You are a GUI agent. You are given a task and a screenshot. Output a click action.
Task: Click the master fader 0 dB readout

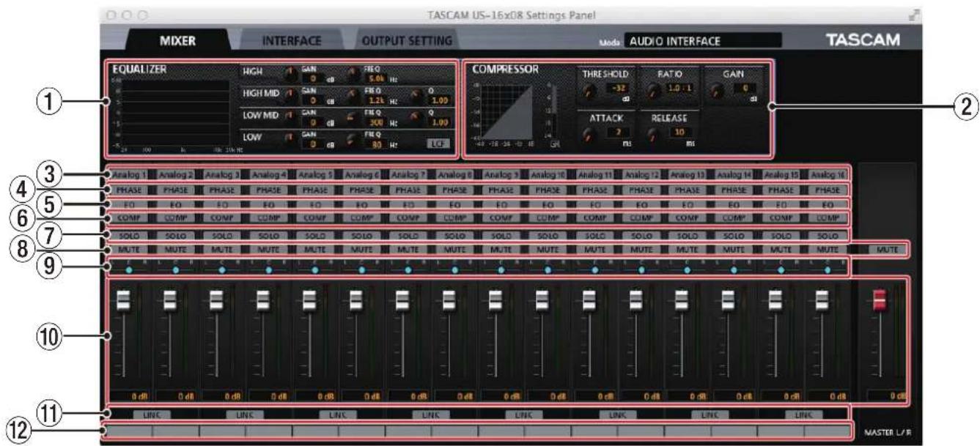click(889, 396)
